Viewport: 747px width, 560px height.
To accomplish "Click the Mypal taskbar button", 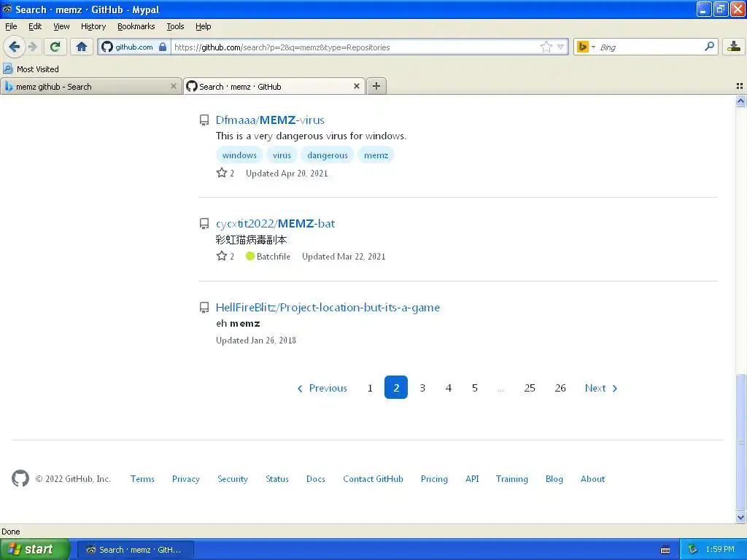I will (x=135, y=550).
